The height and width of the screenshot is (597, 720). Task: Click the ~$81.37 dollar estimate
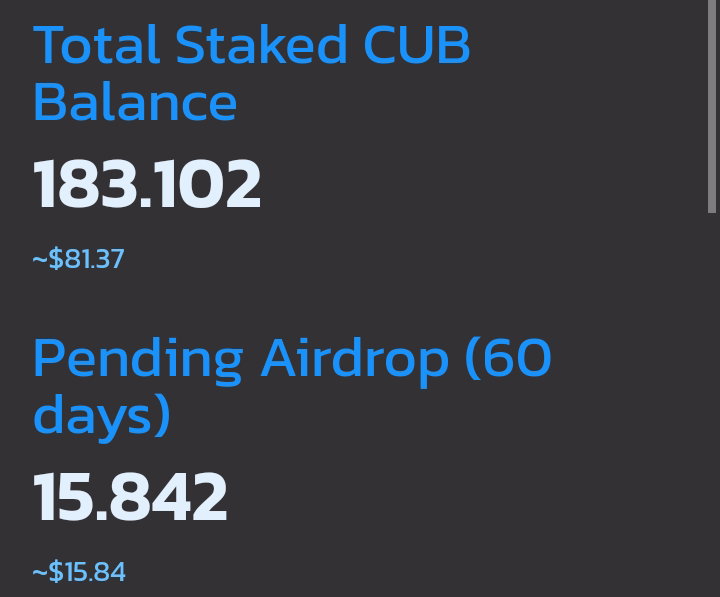[x=79, y=259]
